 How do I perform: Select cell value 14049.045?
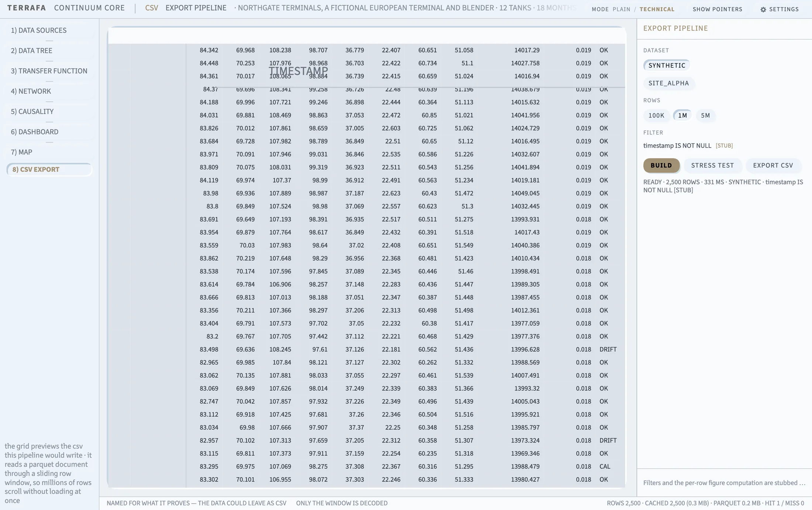click(x=525, y=193)
